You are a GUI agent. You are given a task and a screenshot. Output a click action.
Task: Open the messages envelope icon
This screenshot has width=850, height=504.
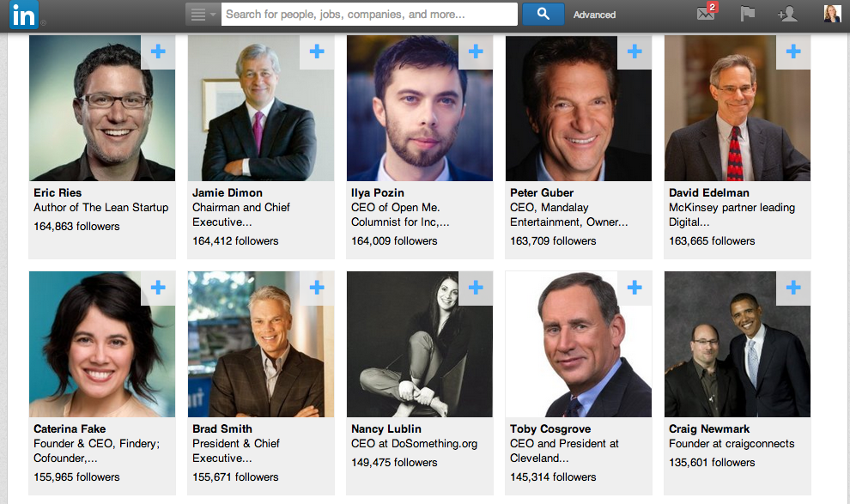[706, 15]
